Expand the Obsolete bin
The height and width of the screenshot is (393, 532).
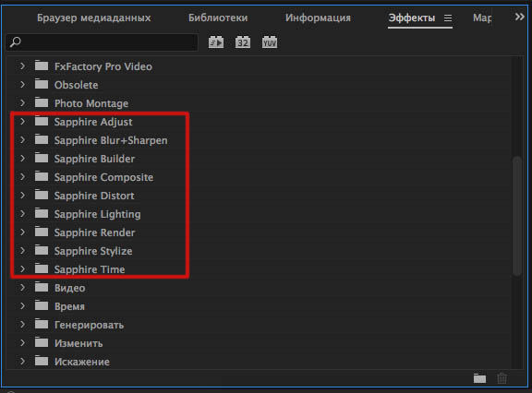[22, 84]
